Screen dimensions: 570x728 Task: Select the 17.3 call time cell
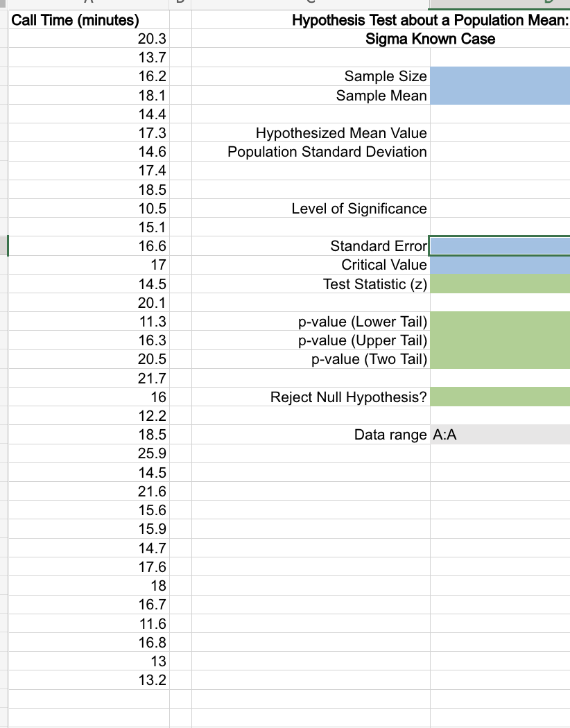click(89, 133)
